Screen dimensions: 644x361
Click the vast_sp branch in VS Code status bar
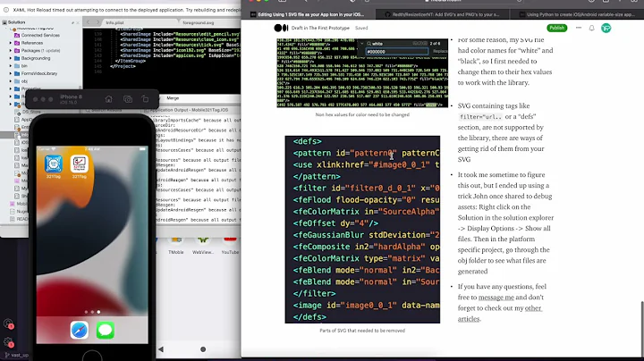pyautogui.click(x=16, y=356)
